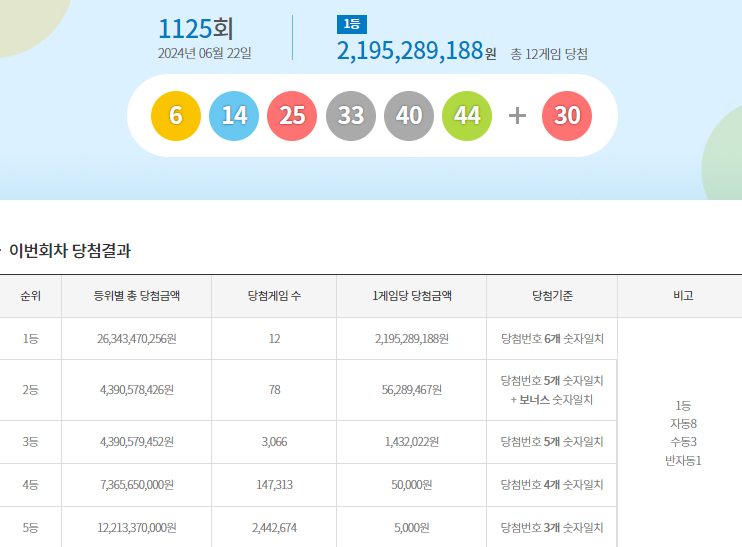Click the heading 이번회차 당첨결과

[70, 251]
